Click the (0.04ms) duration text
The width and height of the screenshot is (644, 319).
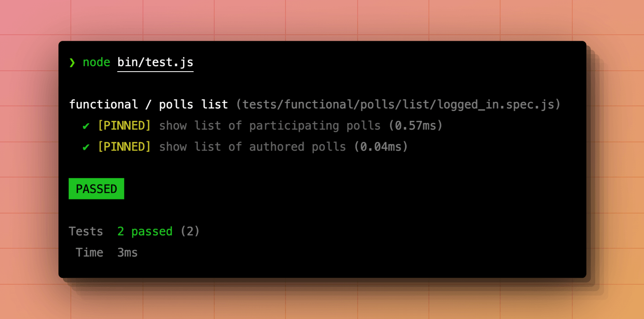[x=381, y=147]
